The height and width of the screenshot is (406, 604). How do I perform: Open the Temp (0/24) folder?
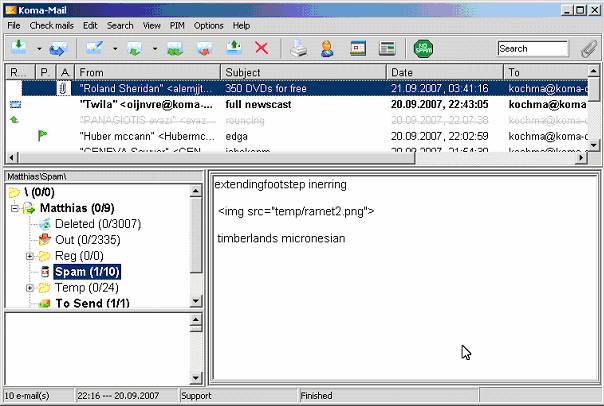[87, 288]
